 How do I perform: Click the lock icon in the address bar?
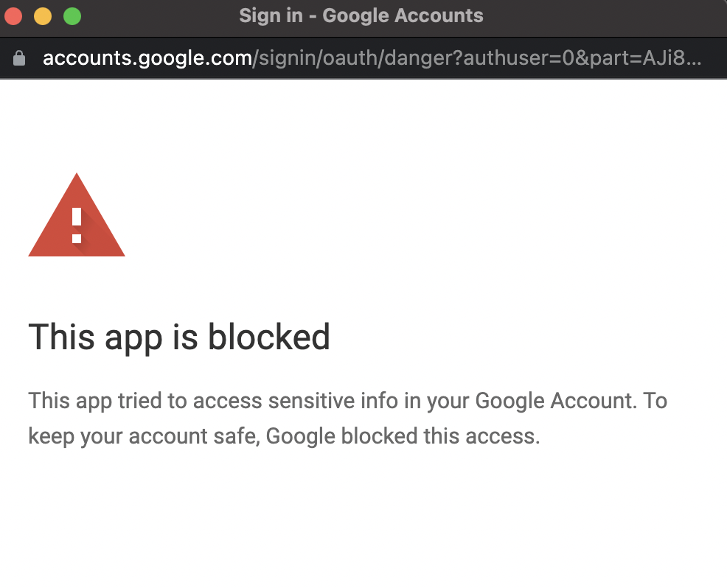coord(19,58)
